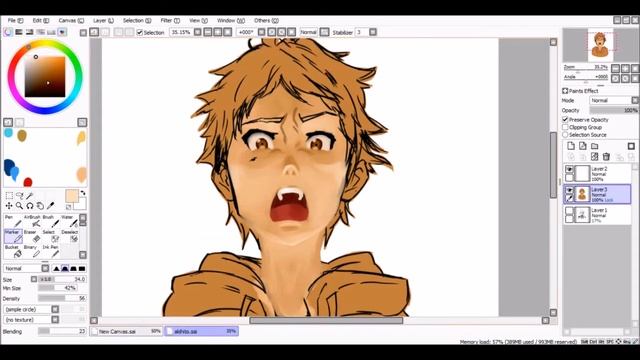Screen dimensions: 640x360
Task: Activate the Hand pan tool
Action: (40, 206)
